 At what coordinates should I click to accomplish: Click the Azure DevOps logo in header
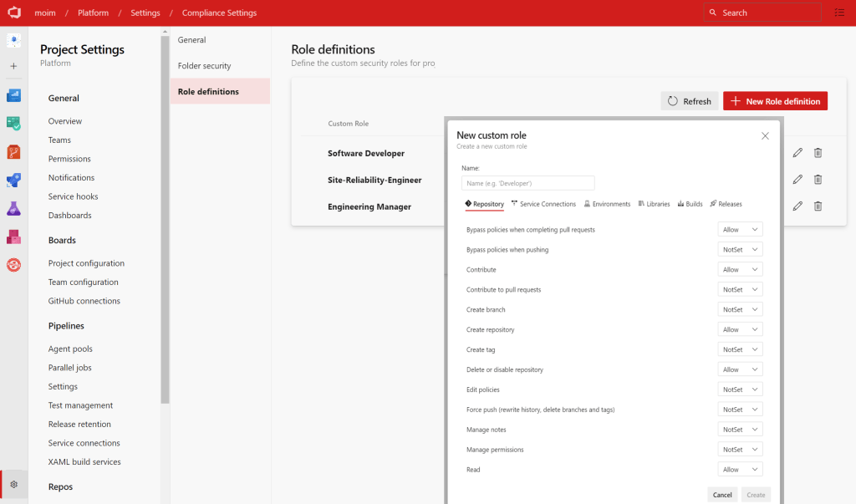pos(14,13)
